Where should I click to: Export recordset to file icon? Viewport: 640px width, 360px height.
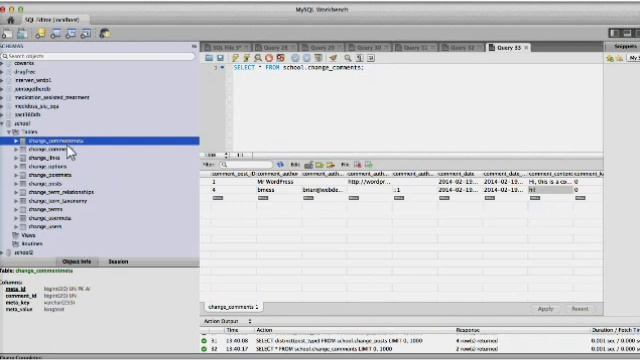pyautogui.click(x=358, y=164)
